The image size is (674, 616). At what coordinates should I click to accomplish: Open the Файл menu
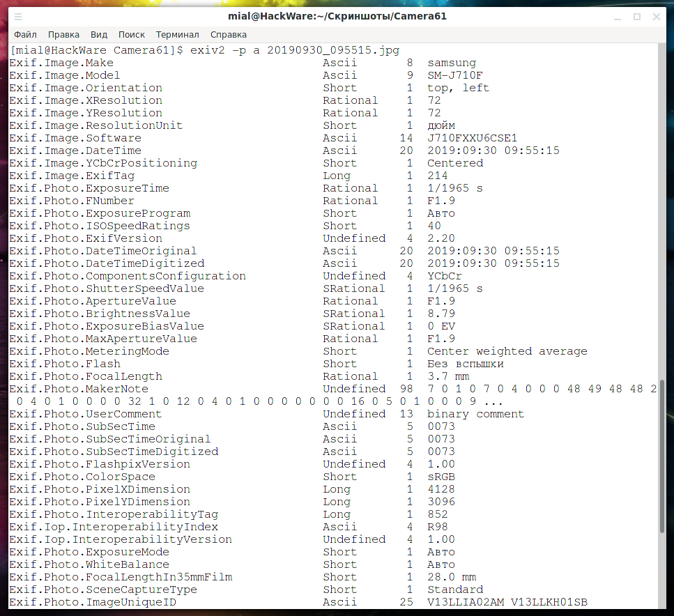point(25,34)
